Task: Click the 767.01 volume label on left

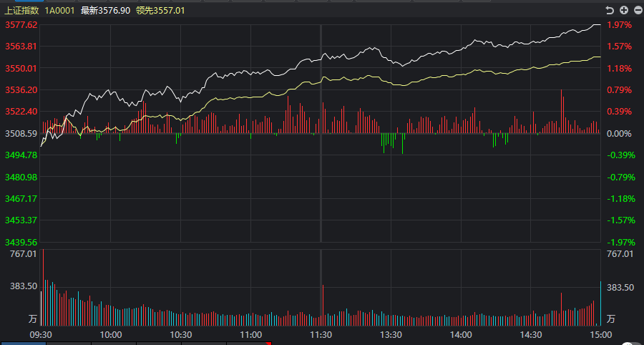Action: point(21,254)
